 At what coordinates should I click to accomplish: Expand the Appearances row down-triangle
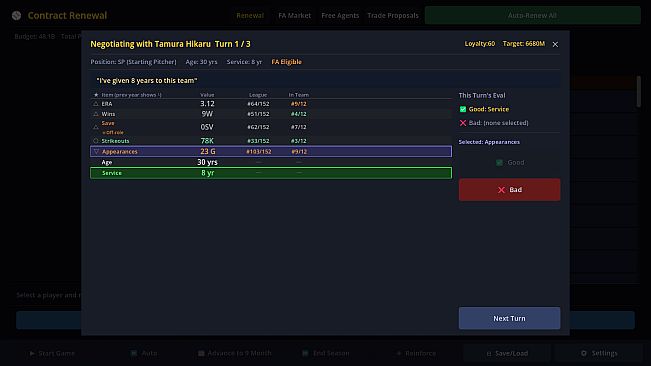click(x=96, y=151)
